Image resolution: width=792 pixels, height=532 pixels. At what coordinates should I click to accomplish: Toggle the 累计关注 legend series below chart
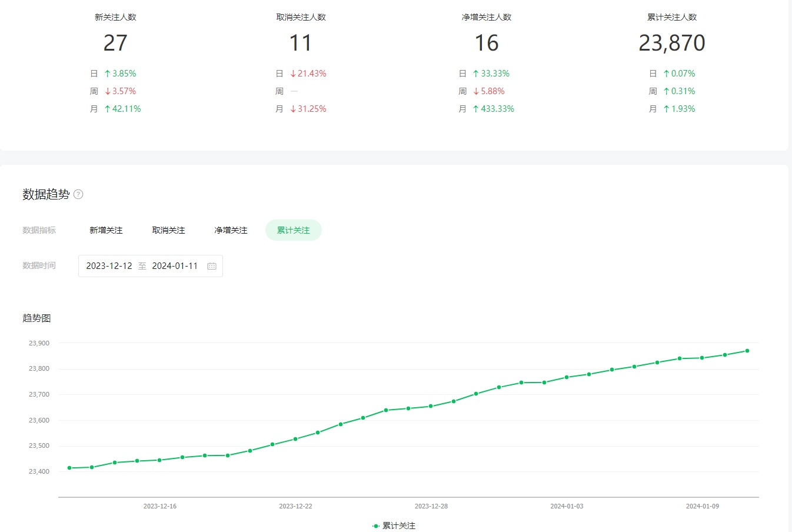tap(394, 526)
